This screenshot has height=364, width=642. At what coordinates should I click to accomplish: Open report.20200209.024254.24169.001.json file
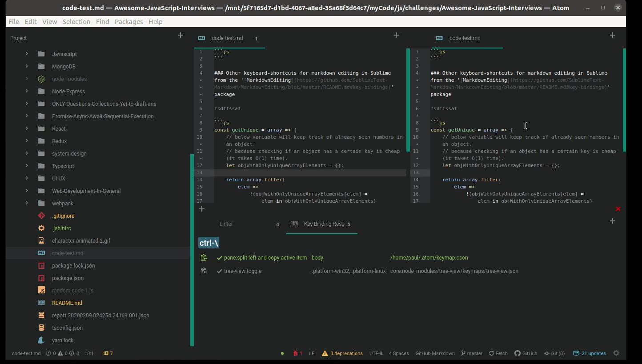click(x=100, y=315)
